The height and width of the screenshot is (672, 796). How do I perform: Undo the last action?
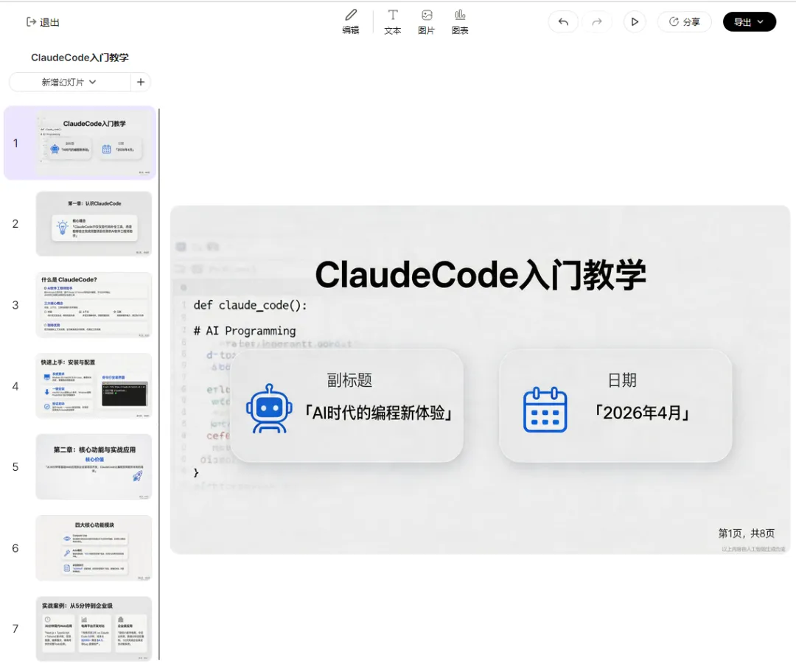coord(563,22)
